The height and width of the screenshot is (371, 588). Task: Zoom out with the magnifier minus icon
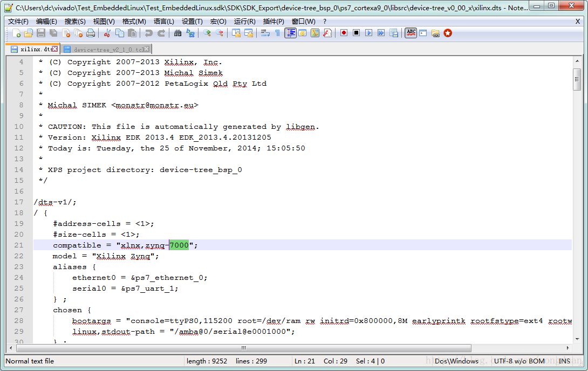coord(219,33)
